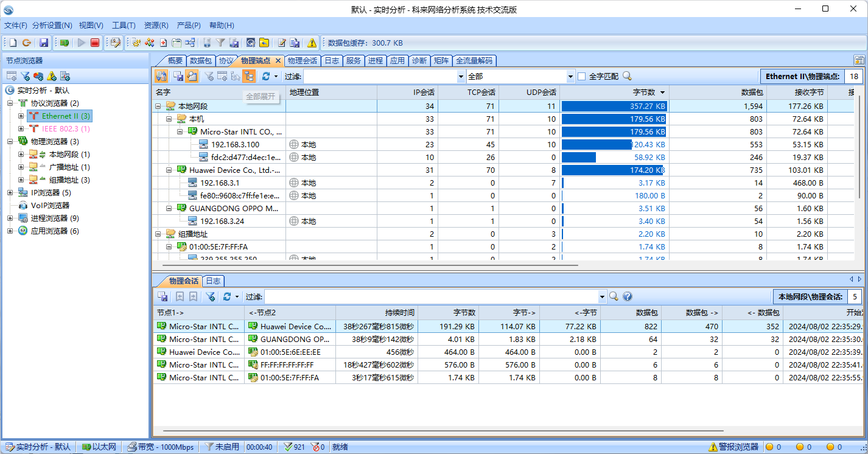Click the 未启用 filter status item
Viewport: 868px width, 454px height.
click(222, 447)
